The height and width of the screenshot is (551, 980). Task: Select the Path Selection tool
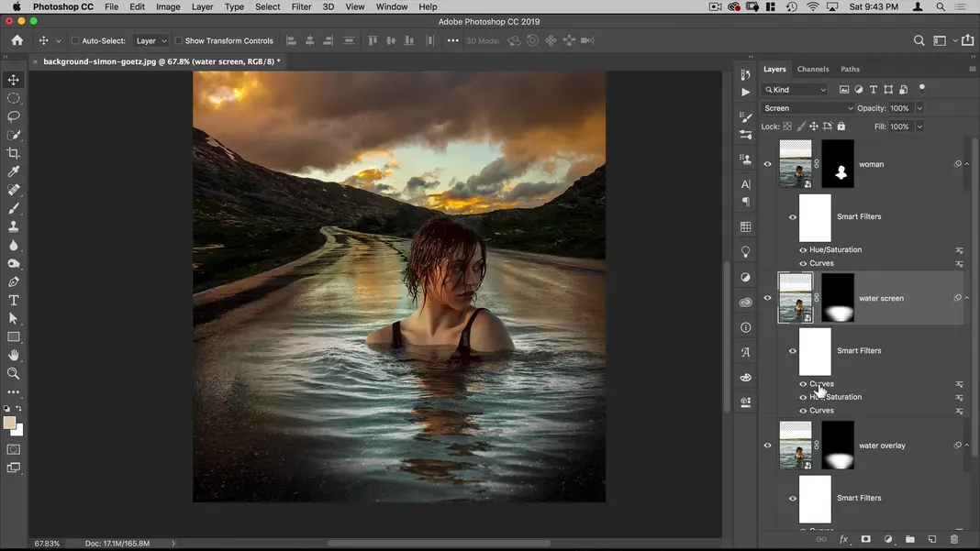coord(13,319)
